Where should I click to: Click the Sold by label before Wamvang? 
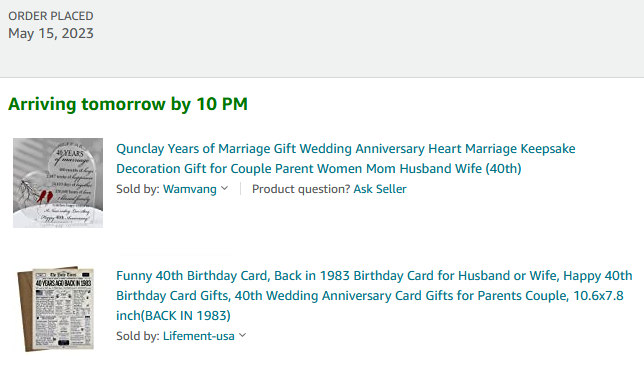pos(138,189)
